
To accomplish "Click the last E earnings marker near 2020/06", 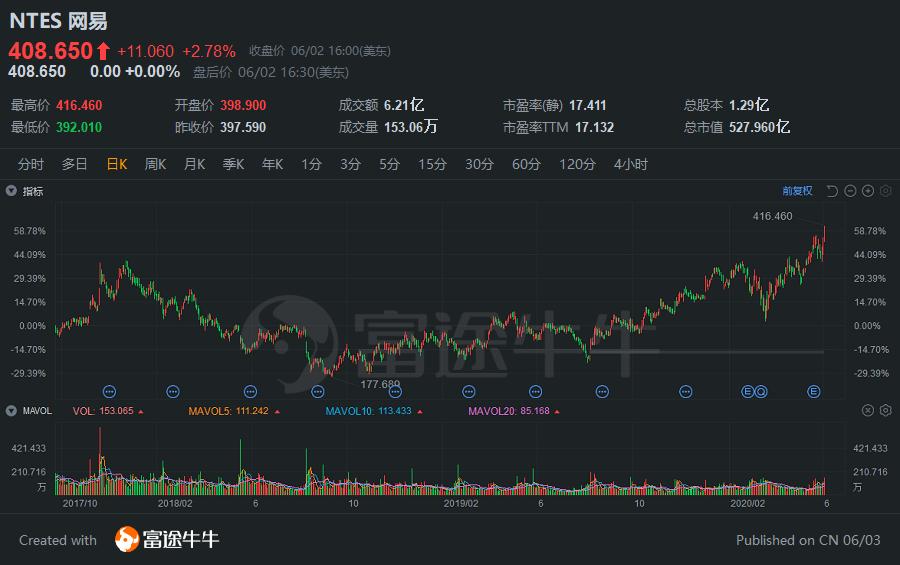I will click(813, 392).
